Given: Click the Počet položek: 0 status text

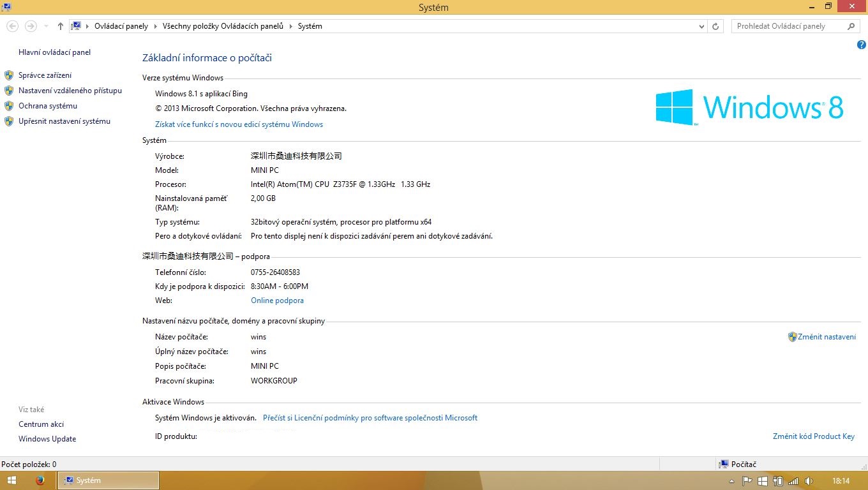Looking at the screenshot, I should pyautogui.click(x=29, y=464).
